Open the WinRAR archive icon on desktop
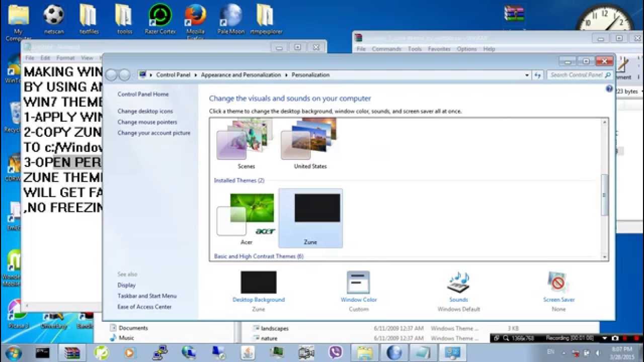This screenshot has height=362, width=644. pos(514,14)
